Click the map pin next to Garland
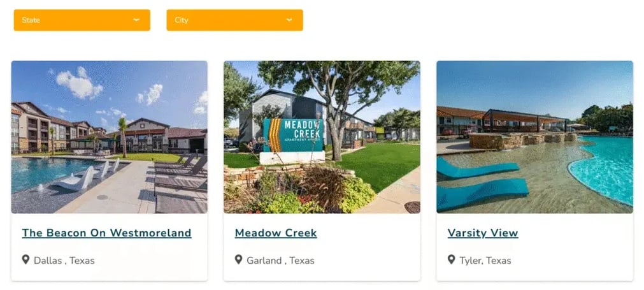The image size is (644, 290). point(239,259)
